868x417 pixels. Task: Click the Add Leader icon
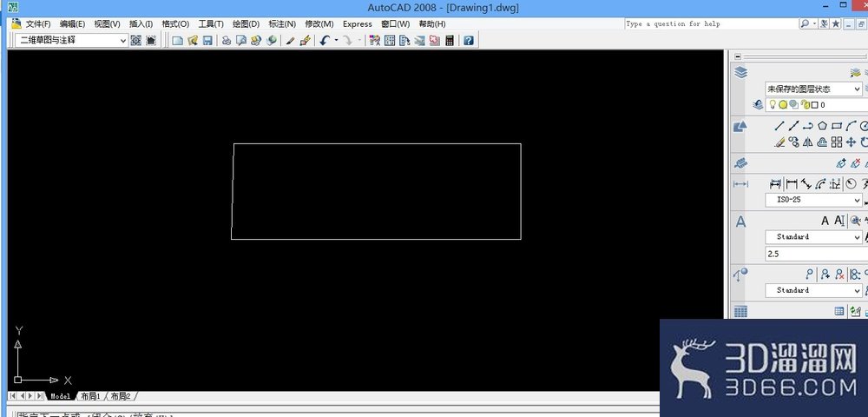pyautogui.click(x=825, y=275)
